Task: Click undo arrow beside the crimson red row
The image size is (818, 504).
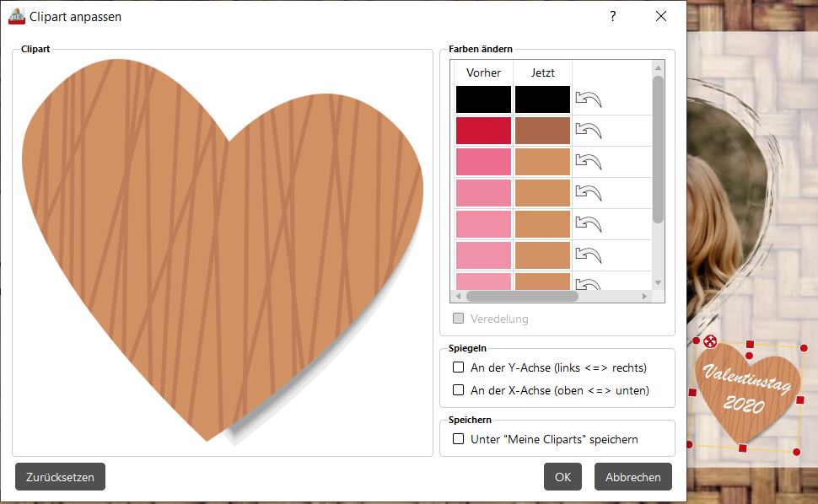Action: [x=588, y=131]
